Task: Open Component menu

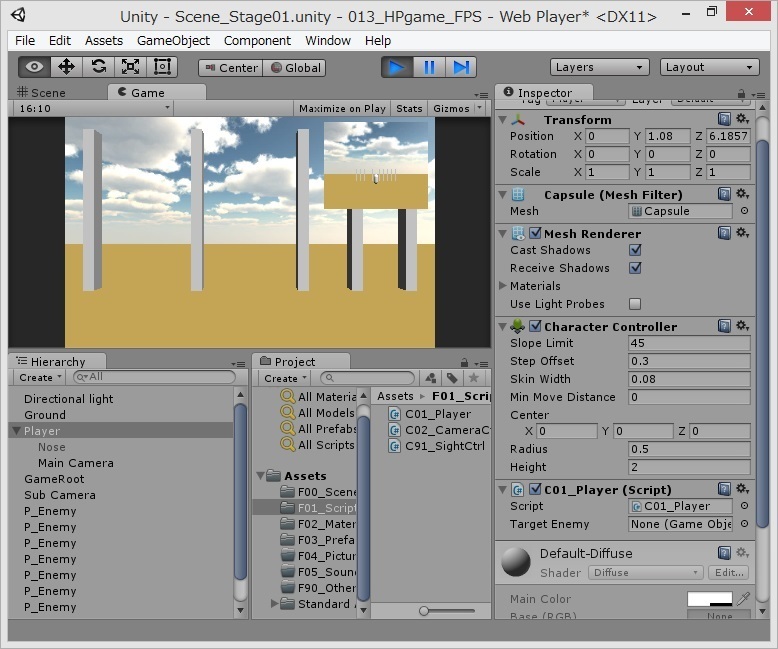Action: click(257, 41)
